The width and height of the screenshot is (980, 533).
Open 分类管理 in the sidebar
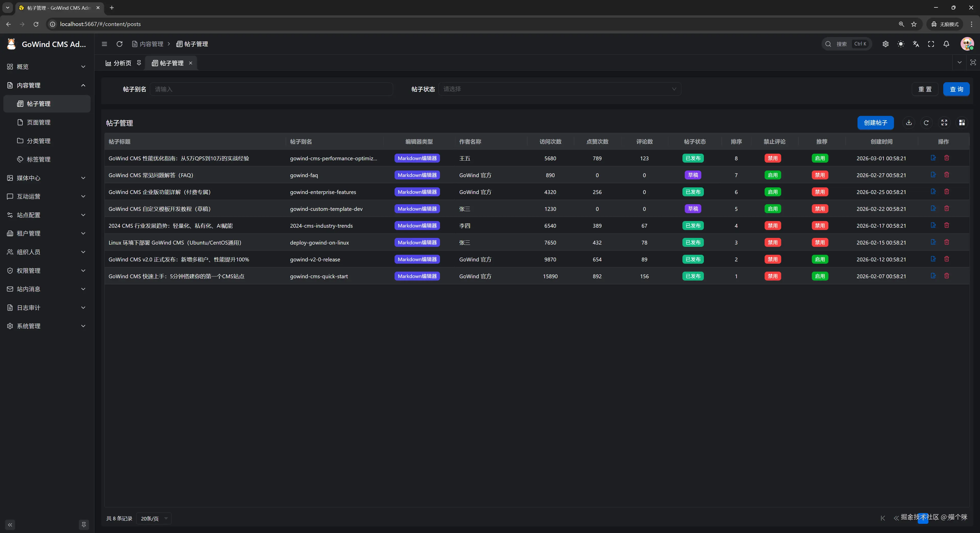click(x=39, y=141)
